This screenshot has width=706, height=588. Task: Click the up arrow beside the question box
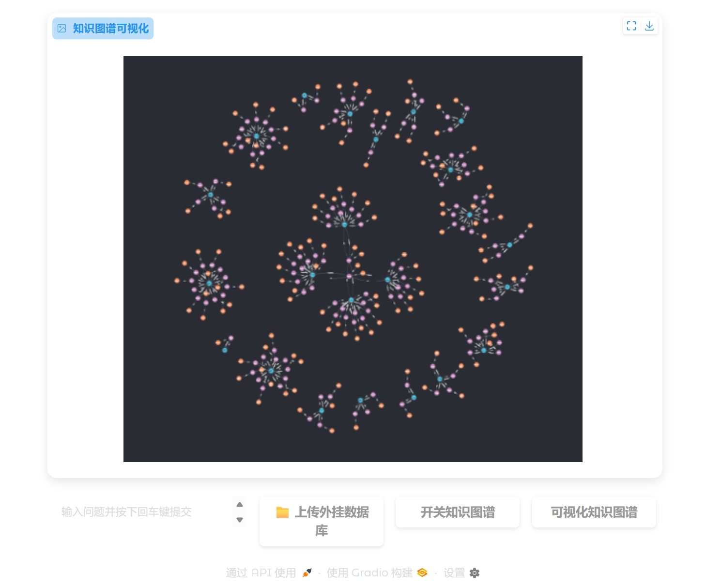(240, 505)
